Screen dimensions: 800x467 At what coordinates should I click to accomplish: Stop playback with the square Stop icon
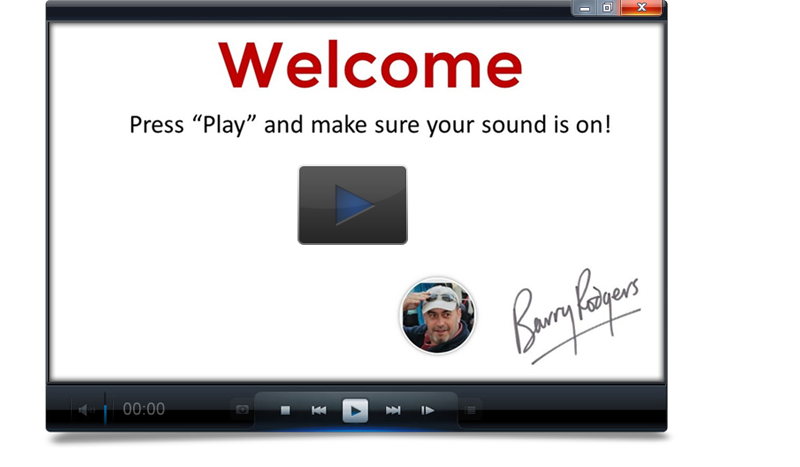pyautogui.click(x=285, y=410)
